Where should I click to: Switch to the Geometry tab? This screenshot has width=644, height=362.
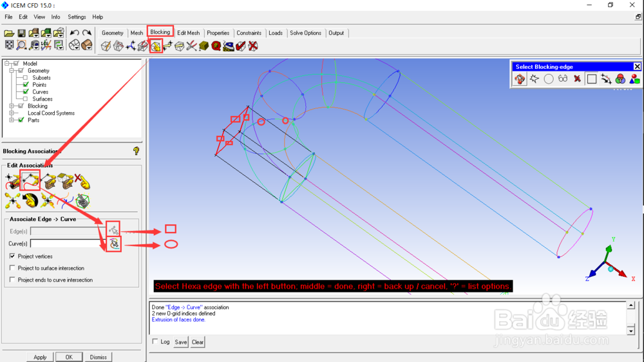click(113, 33)
